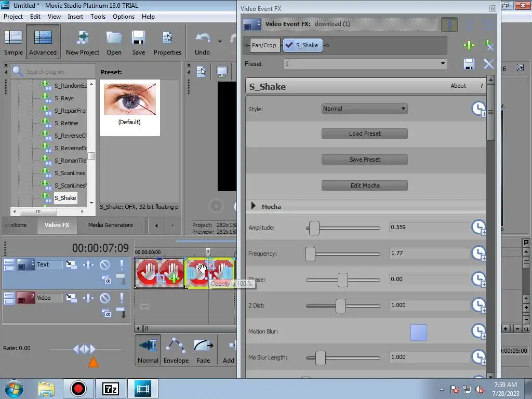Click the Load Preset button
532x399 pixels.
(364, 134)
